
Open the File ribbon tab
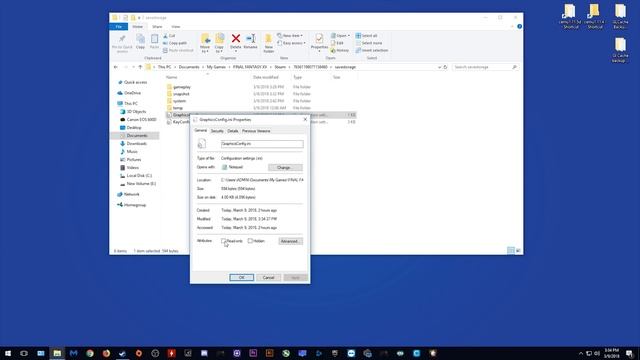pyautogui.click(x=118, y=27)
